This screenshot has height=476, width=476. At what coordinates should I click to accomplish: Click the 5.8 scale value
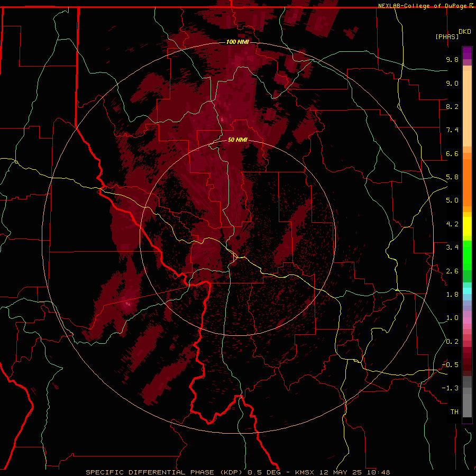[452, 177]
